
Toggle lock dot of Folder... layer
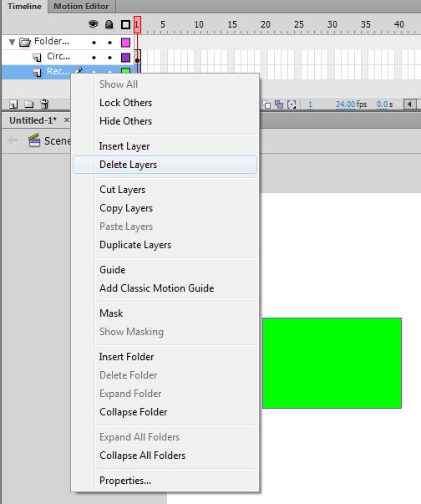(x=109, y=43)
